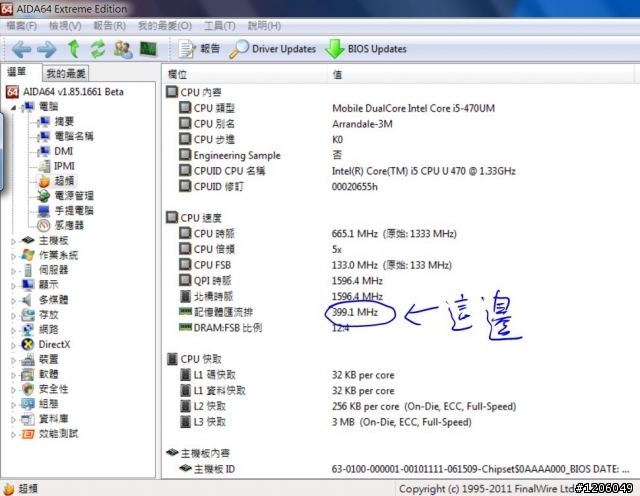The height and width of the screenshot is (496, 640).
Task: Click the 裝置 device icon
Action: click(28, 360)
